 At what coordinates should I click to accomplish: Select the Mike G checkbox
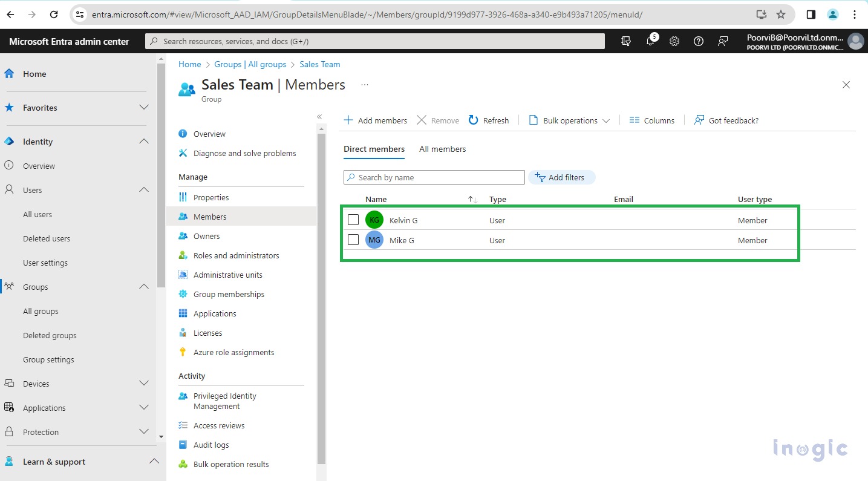(x=353, y=240)
